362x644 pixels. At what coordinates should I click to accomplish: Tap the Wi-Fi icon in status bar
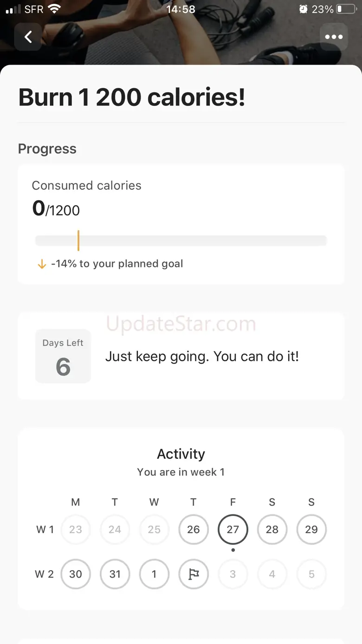(x=55, y=9)
